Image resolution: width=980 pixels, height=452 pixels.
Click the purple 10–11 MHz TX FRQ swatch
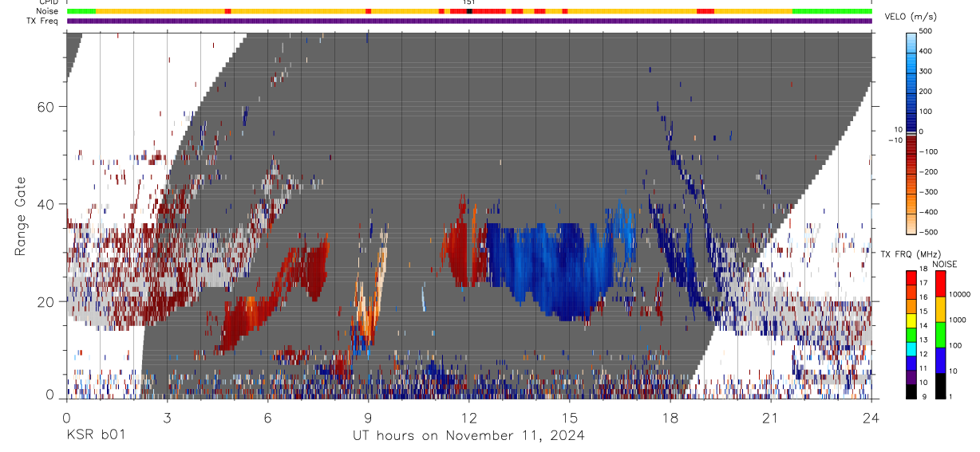tap(911, 377)
